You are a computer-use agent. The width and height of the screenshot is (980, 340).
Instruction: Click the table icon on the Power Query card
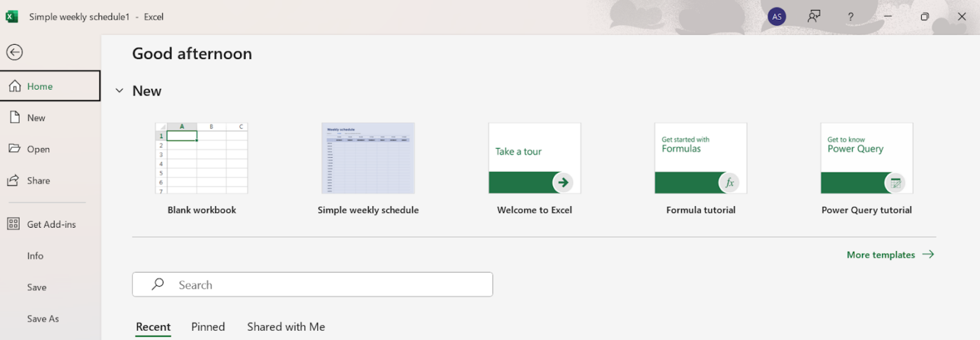click(x=895, y=183)
